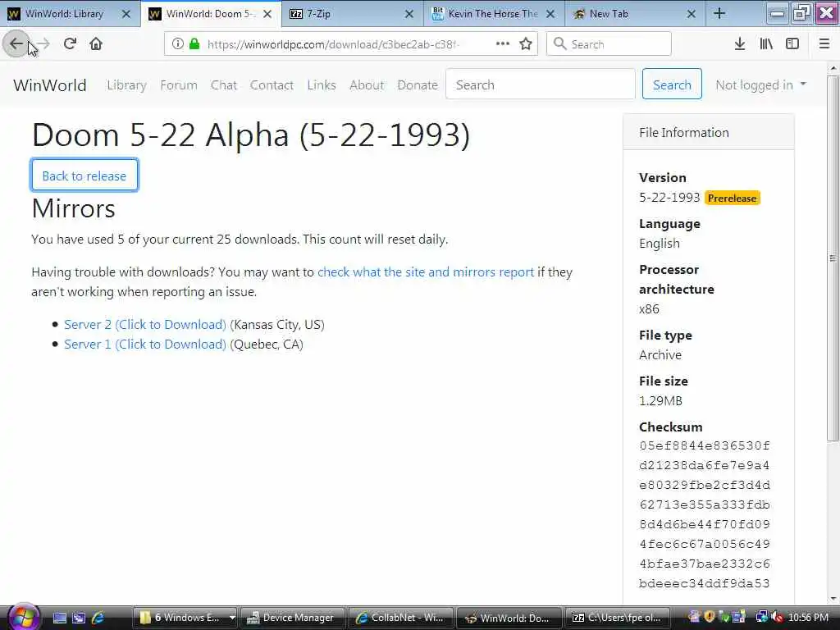Click the Windows Start orb
The image size is (840, 630).
pos(22,617)
